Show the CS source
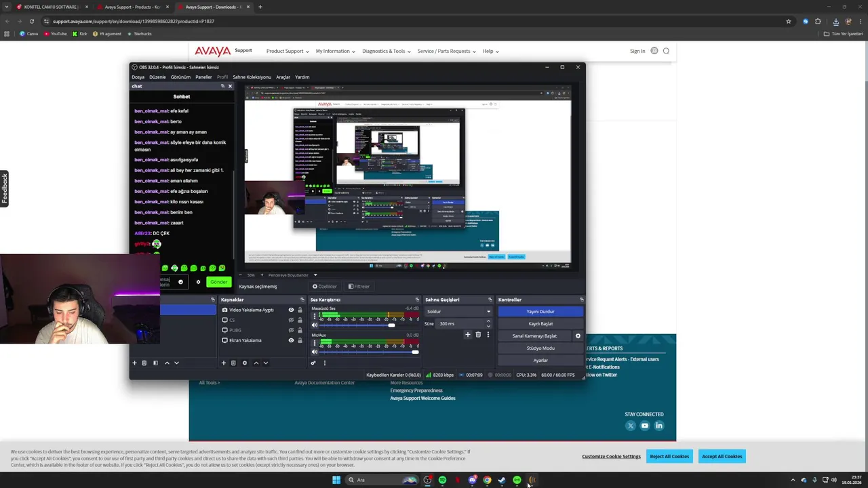The image size is (868, 488). [291, 320]
